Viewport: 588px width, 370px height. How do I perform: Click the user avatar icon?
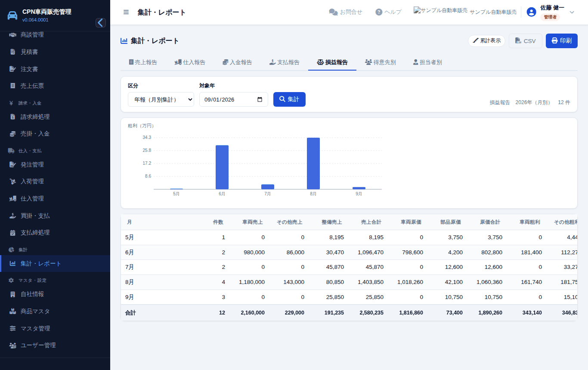(x=532, y=12)
